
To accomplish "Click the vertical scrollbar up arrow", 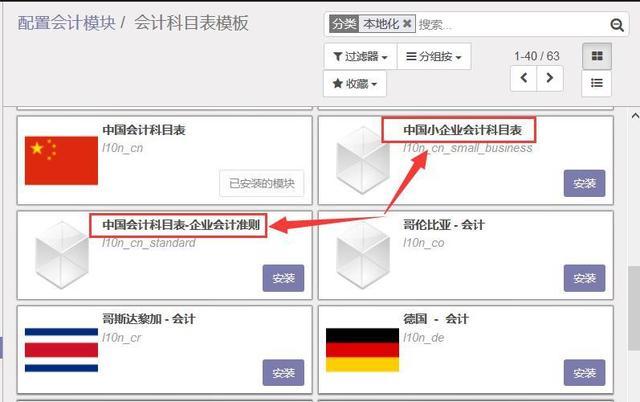I will (x=635, y=116).
